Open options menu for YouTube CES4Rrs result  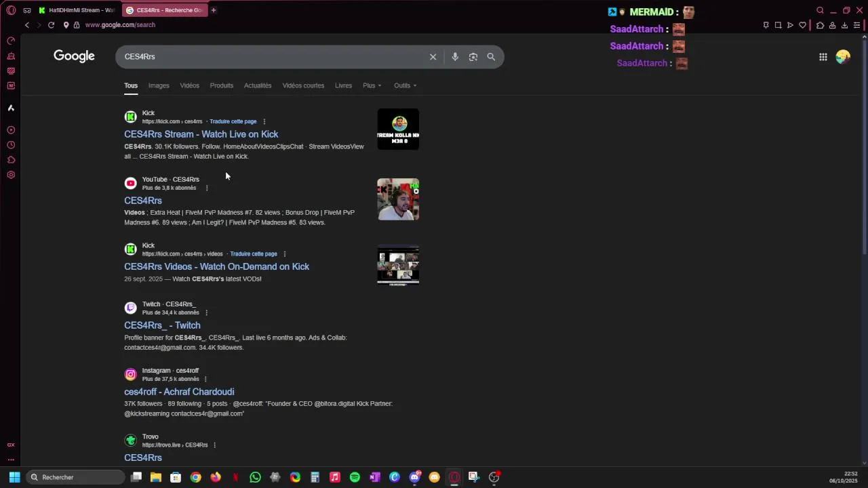coord(206,188)
